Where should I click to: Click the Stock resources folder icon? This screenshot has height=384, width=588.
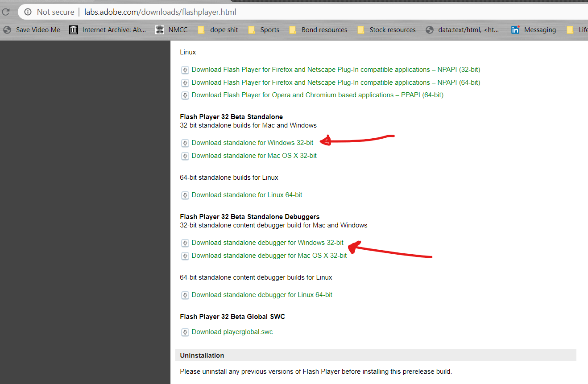(361, 30)
